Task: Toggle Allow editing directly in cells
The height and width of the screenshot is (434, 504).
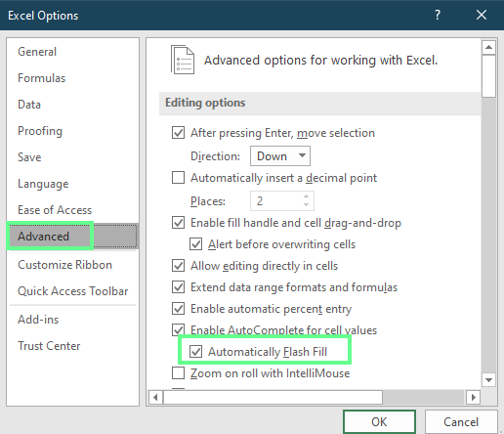Action: pos(178,266)
